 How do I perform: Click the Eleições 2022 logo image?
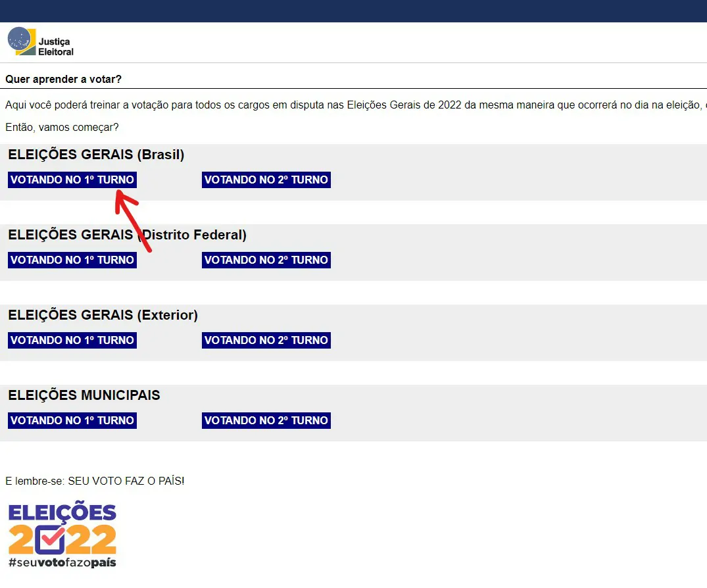click(62, 534)
